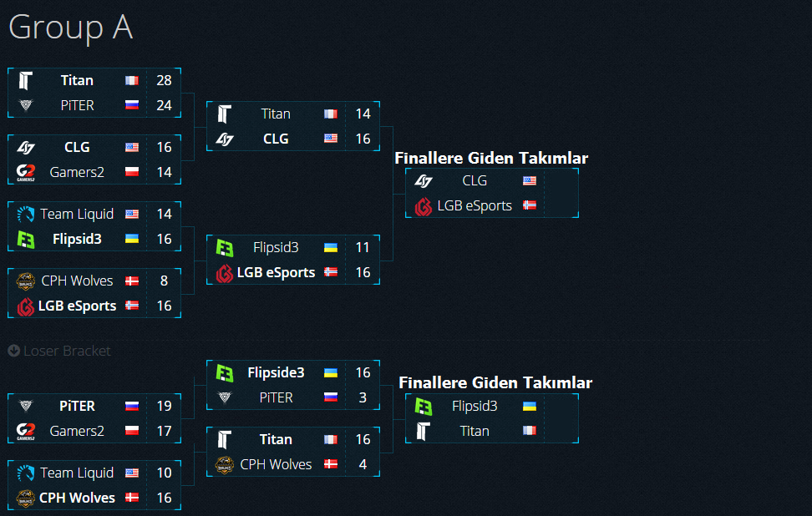Click the Ukrainian flag beside Flipsid3 score 11

[x=331, y=248]
